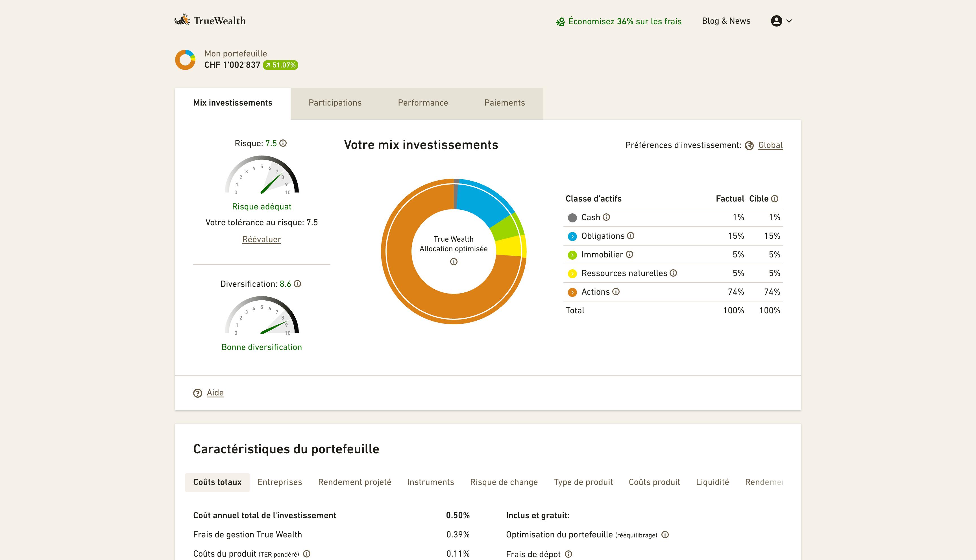Click the diversification gauge dial
Screen dimensions: 976x560
262,315
